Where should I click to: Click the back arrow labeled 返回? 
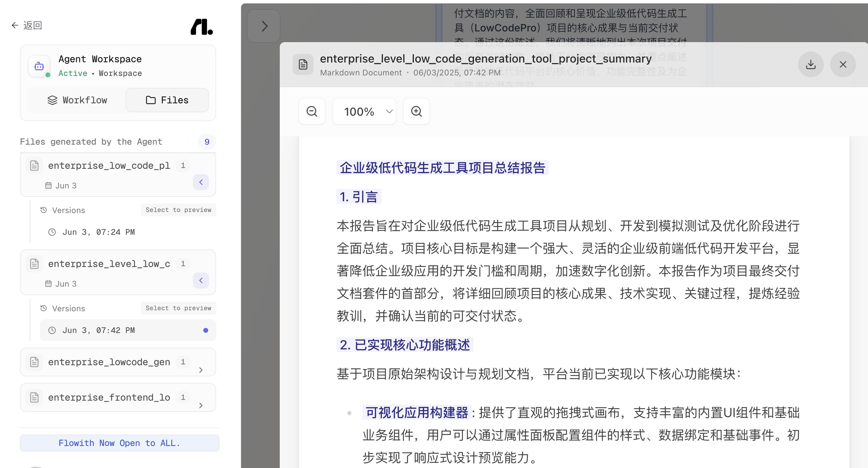[x=27, y=25]
